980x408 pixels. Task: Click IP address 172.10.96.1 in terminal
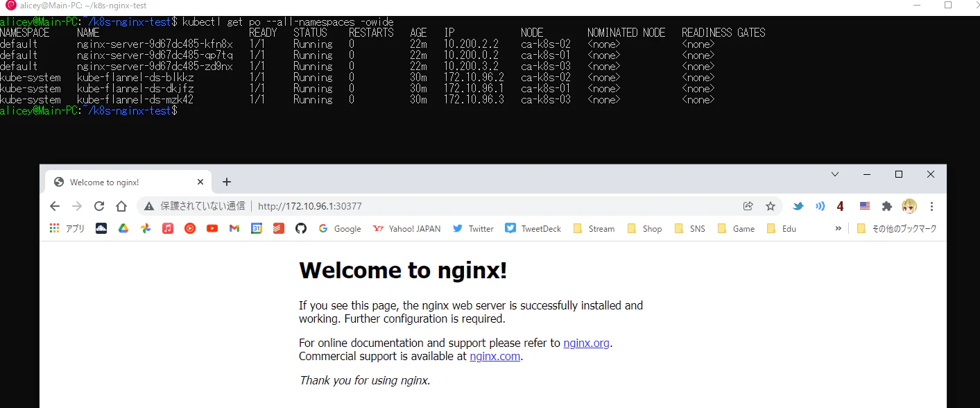474,88
